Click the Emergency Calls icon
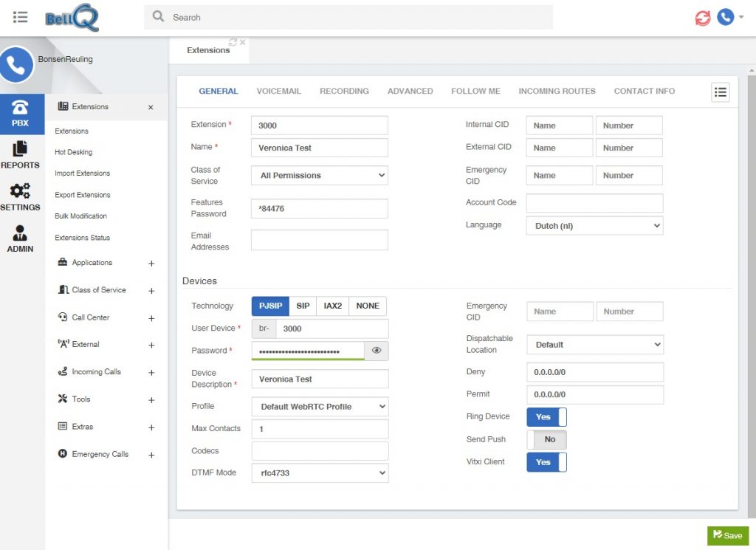The width and height of the screenshot is (756, 550). [x=63, y=453]
